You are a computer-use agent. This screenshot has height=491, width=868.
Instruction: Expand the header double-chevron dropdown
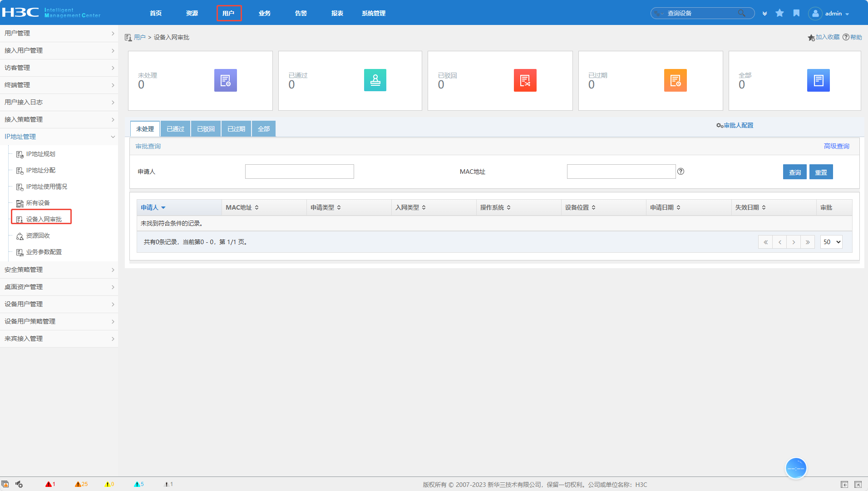coord(765,14)
